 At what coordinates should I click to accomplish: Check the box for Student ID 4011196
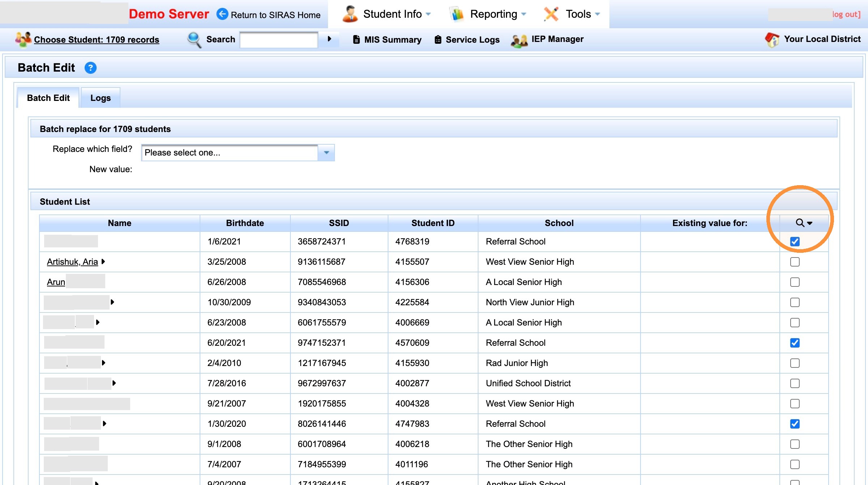pyautogui.click(x=795, y=464)
